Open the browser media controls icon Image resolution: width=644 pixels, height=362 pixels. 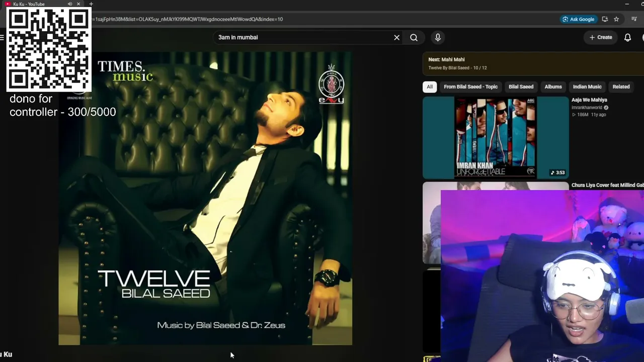pyautogui.click(x=634, y=19)
